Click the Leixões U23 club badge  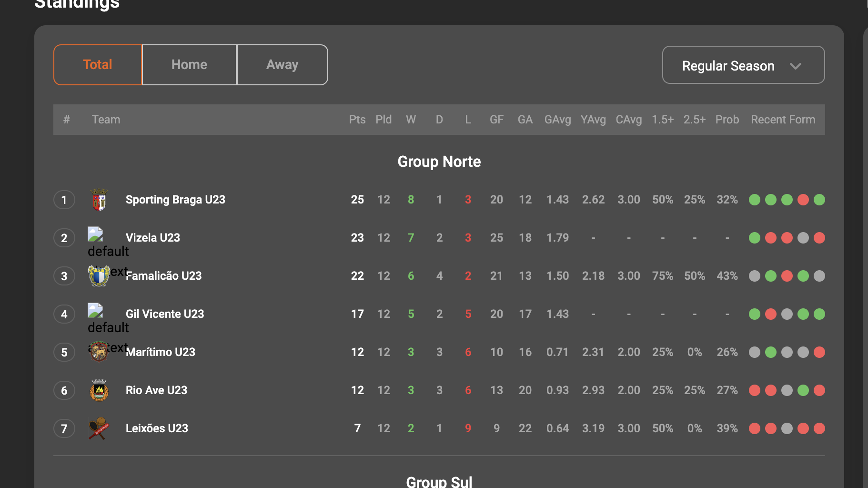[x=99, y=428]
